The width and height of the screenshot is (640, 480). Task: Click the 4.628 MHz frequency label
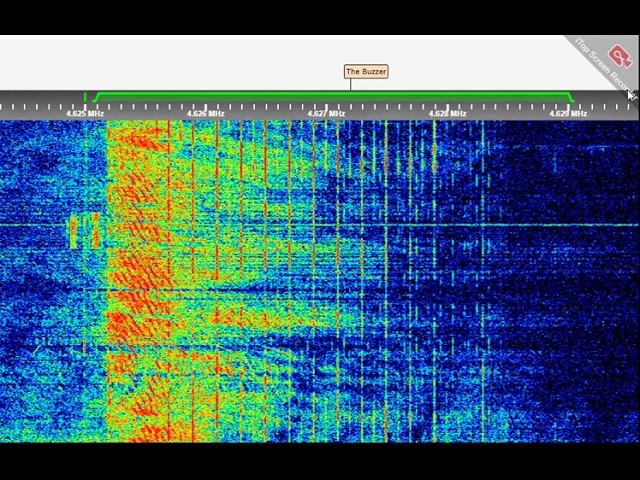point(447,113)
